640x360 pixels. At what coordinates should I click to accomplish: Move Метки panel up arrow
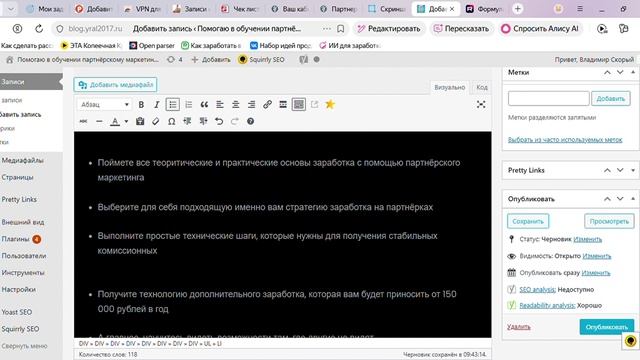coord(607,72)
